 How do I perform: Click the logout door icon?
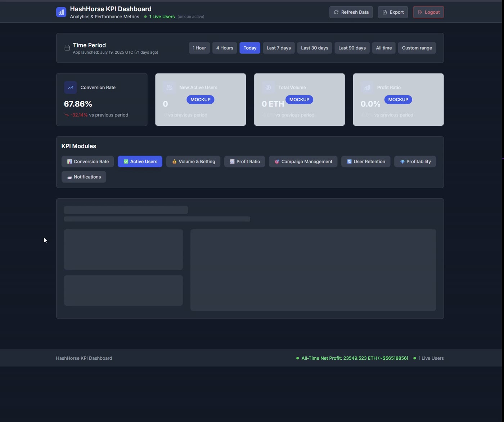pos(420,12)
